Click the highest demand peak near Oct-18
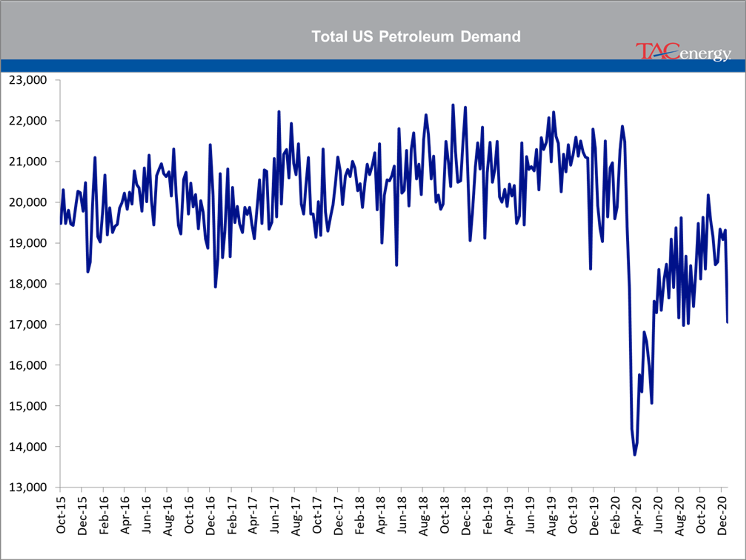This screenshot has width=746, height=560. click(453, 105)
